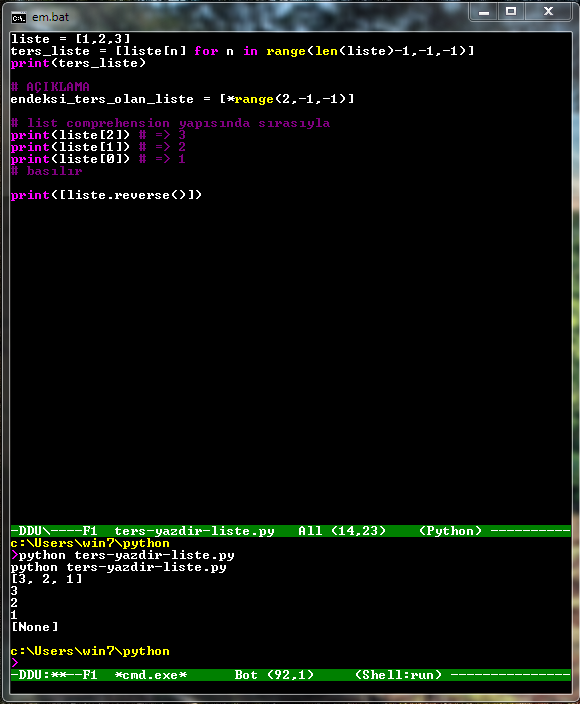Click the em.bat console icon in title bar
Screen dimensions: 580x704
(x=18, y=18)
